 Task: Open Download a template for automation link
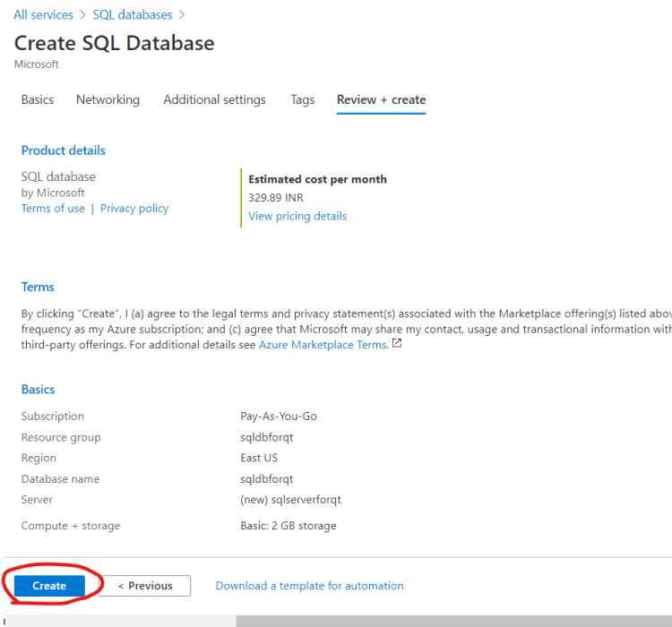pyautogui.click(x=309, y=586)
